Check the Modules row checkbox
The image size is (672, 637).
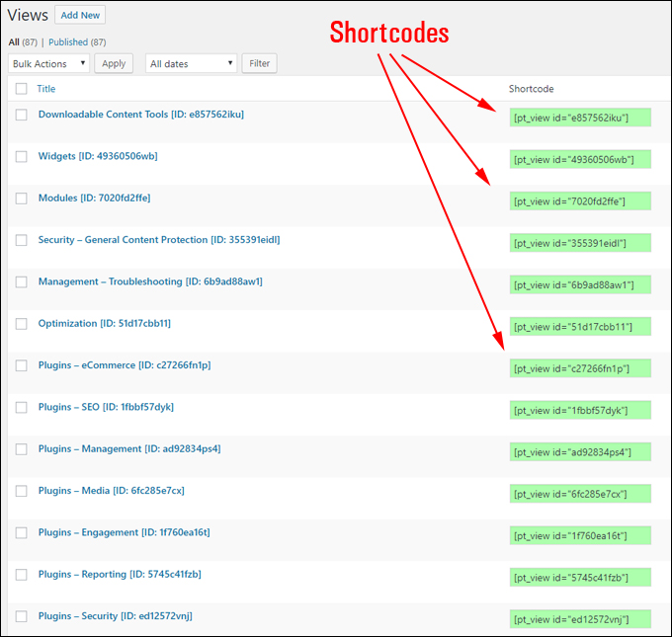coord(21,199)
